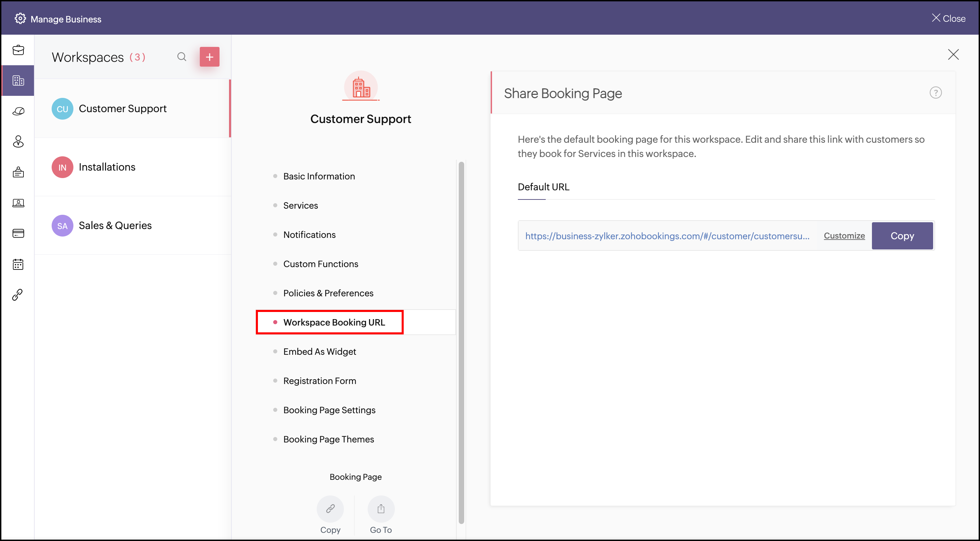Click the Copy link icon under Booking Page
Screen dimensions: 980x541
click(x=330, y=509)
